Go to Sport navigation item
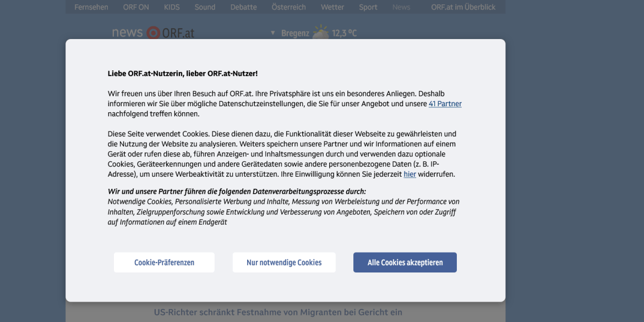This screenshot has height=322, width=644. tap(368, 7)
